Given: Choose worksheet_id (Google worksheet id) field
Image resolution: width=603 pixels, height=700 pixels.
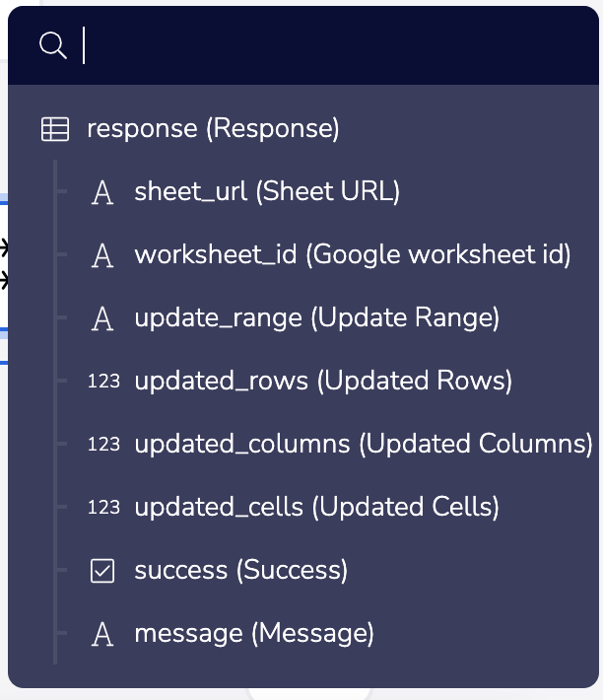Looking at the screenshot, I should coord(353,254).
